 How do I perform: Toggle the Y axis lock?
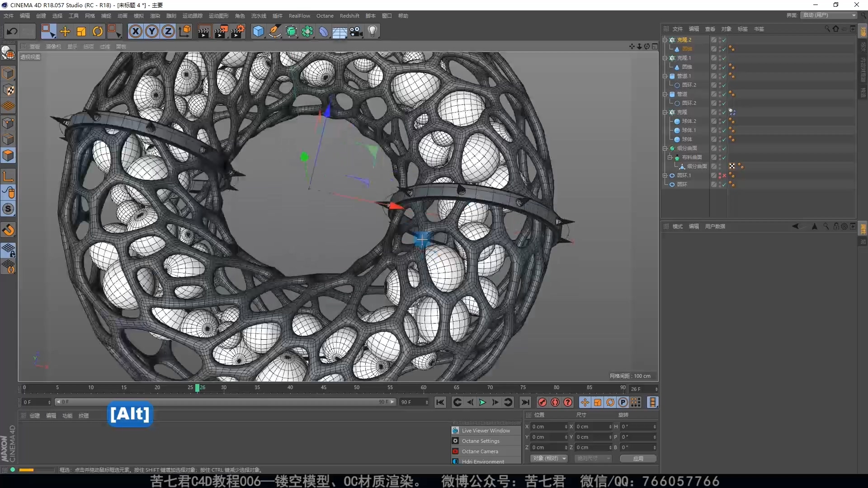(x=152, y=31)
